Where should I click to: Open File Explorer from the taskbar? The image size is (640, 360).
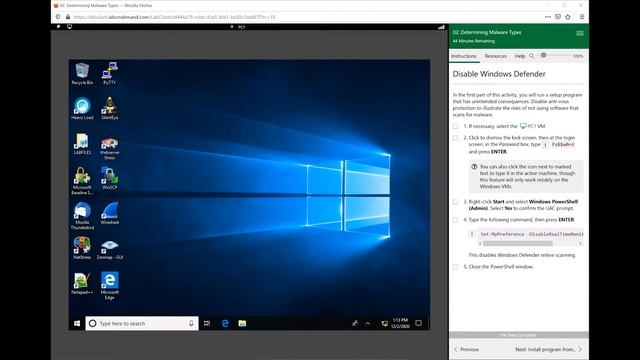tap(242, 323)
